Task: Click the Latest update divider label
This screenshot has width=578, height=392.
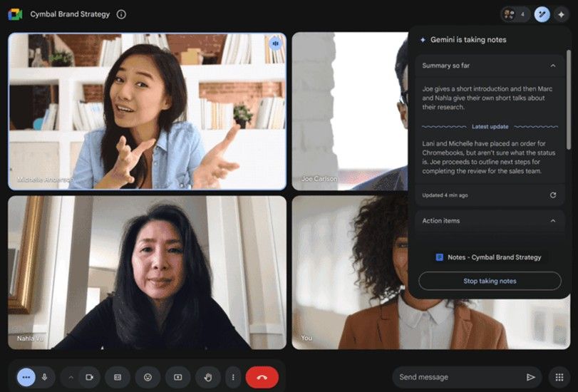Action: click(490, 126)
